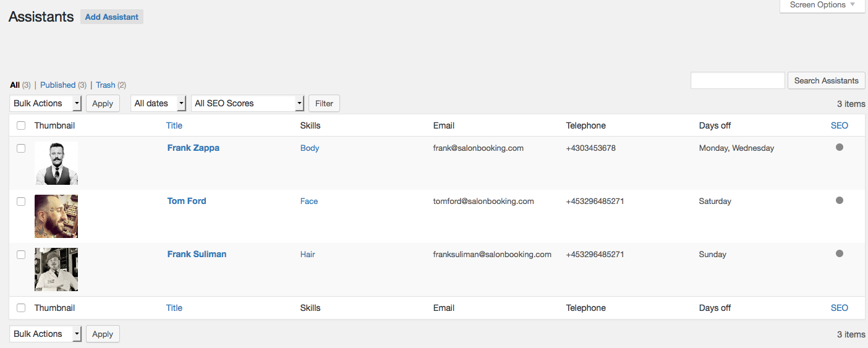Click the Telephone column header at the top
868x348 pixels.
tap(586, 125)
